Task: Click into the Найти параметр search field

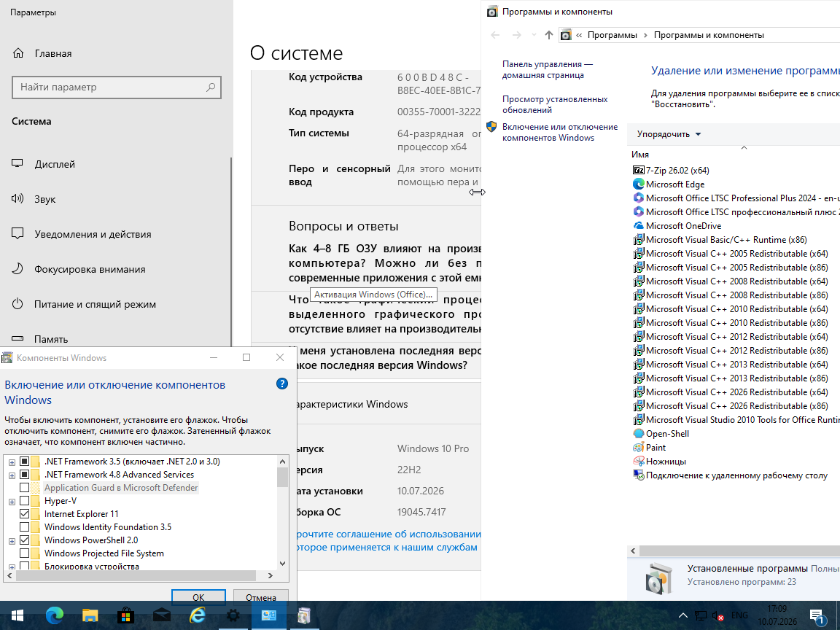Action: tap(116, 87)
